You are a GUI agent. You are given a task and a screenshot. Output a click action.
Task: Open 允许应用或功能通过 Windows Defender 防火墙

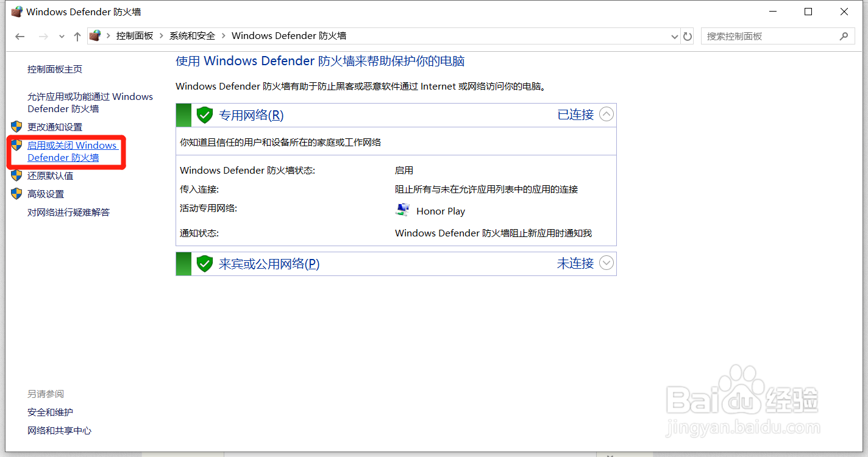click(x=90, y=103)
